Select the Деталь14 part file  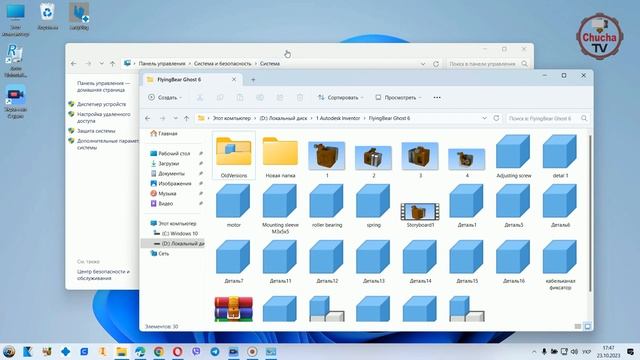pos(420,261)
